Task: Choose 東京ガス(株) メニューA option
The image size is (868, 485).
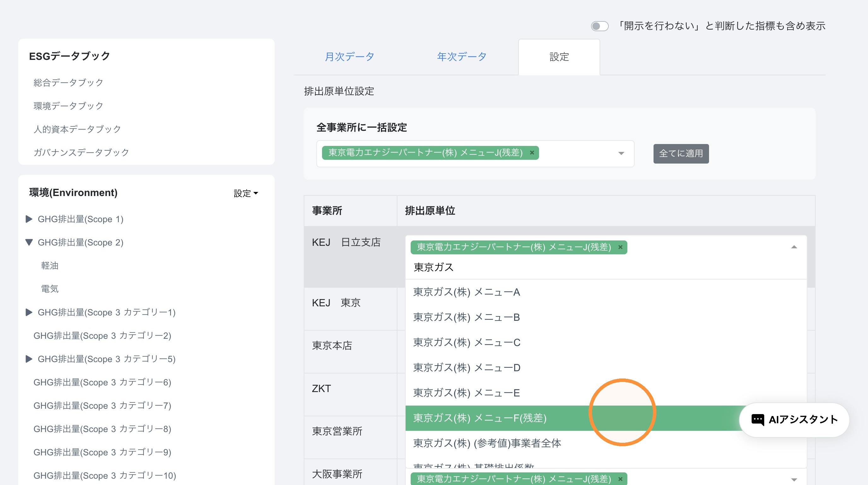Action: 606,292
